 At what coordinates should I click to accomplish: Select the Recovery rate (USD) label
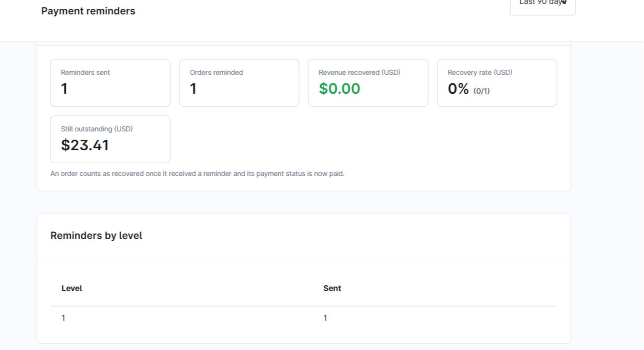(x=480, y=73)
